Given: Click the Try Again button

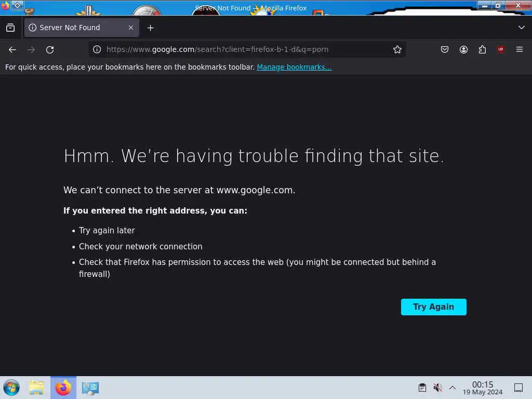Looking at the screenshot, I should coord(433,307).
